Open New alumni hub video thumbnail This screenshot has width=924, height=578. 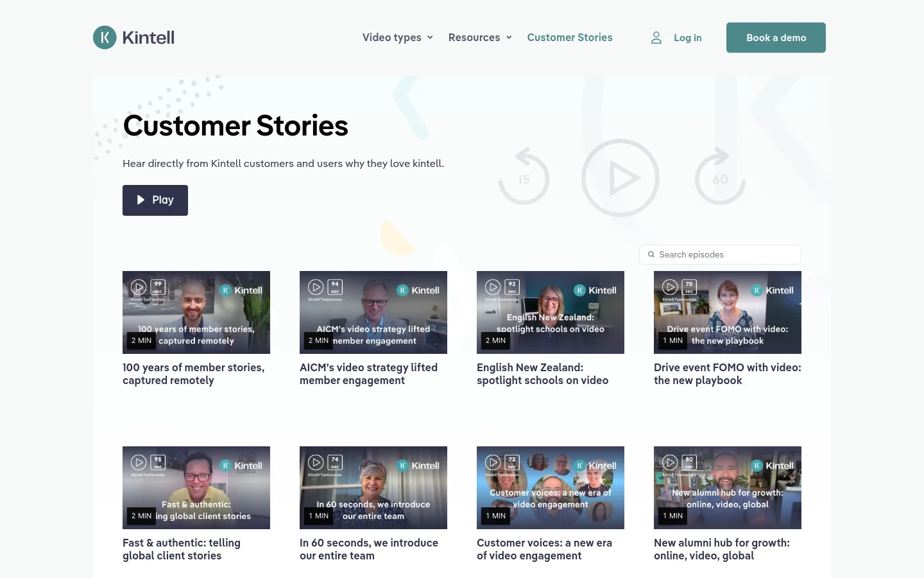pos(728,487)
